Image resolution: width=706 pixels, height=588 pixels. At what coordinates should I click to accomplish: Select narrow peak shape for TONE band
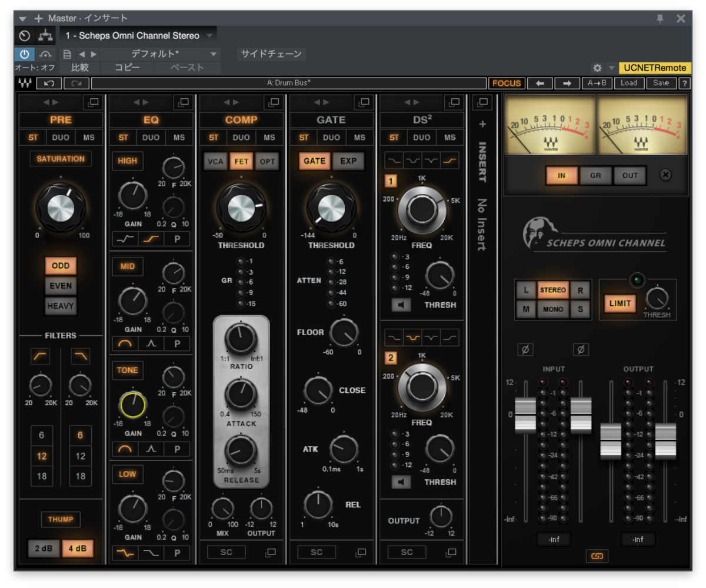(x=151, y=449)
